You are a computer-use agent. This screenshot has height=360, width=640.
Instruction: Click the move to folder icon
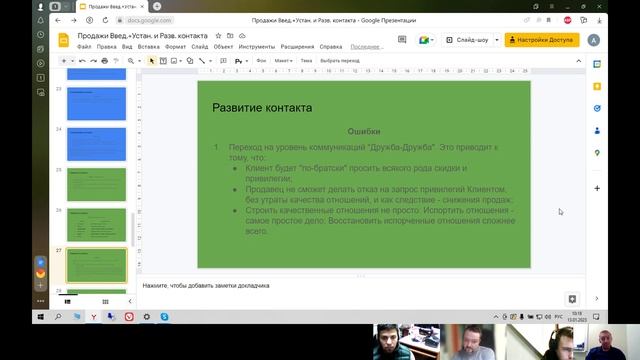(230, 36)
